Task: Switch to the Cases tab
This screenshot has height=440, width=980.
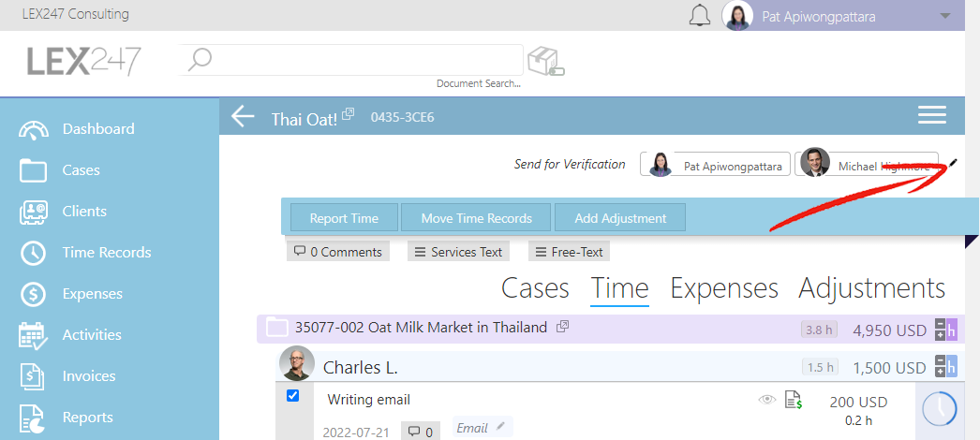Action: click(x=535, y=289)
